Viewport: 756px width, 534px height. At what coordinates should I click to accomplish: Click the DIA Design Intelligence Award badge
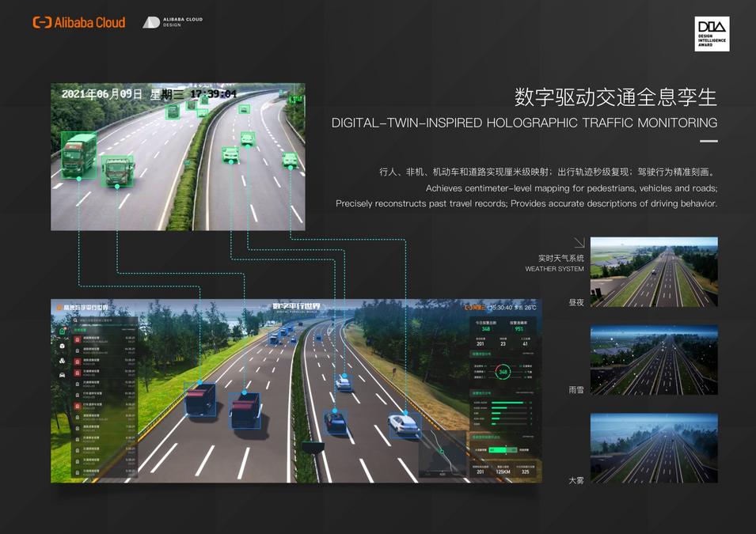712,34
